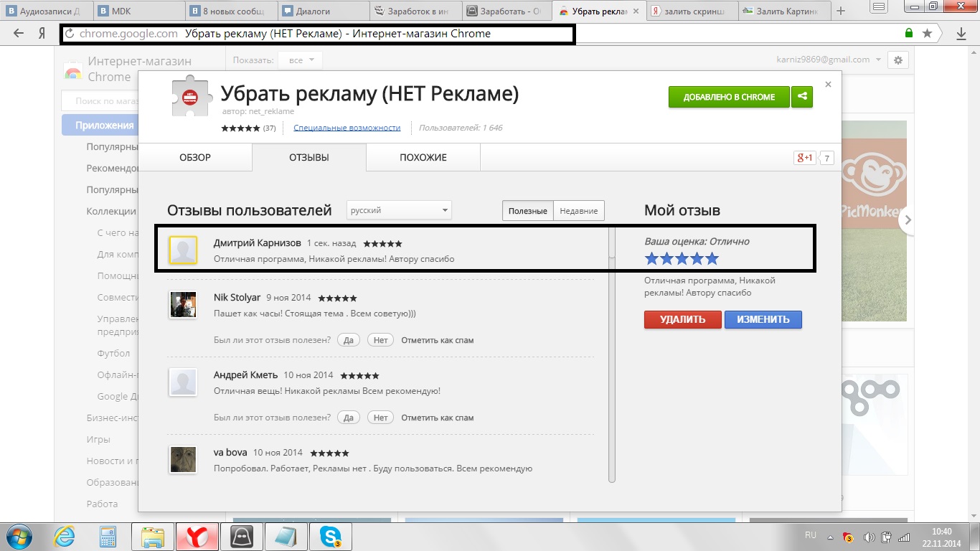Click the blue five-star rating in 'Мой отзыв'

[681, 258]
